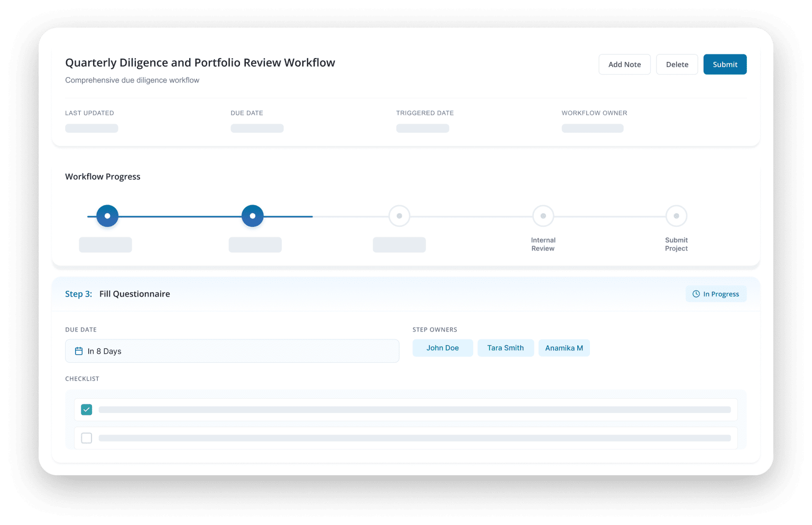Screen dimensions: 812x525
Task: Click the second active workflow progress dot
Action: [x=252, y=216]
